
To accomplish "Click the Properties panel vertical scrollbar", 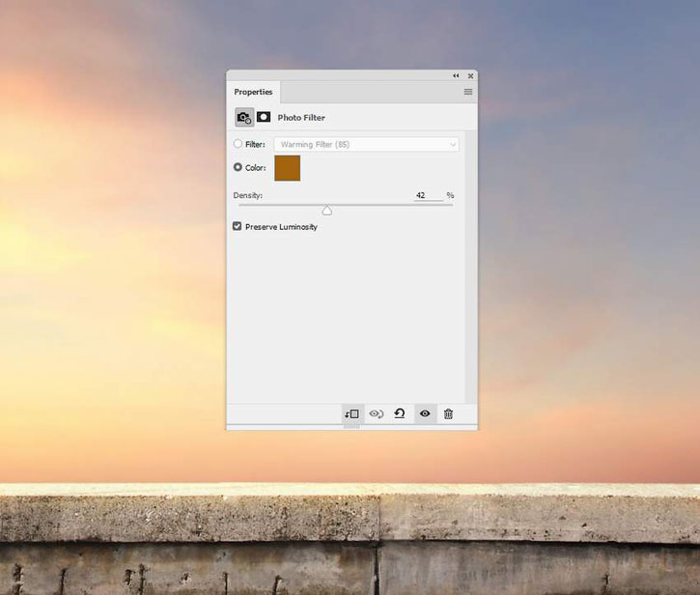I will [x=470, y=267].
